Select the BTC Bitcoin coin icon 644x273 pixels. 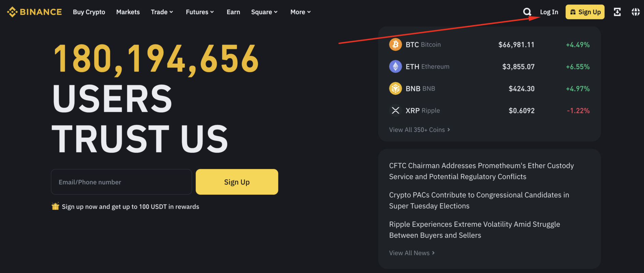point(395,44)
